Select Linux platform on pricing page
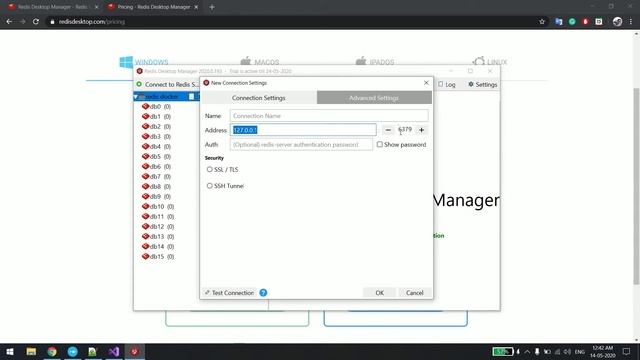Screen dimensions: 640x360 490,62
